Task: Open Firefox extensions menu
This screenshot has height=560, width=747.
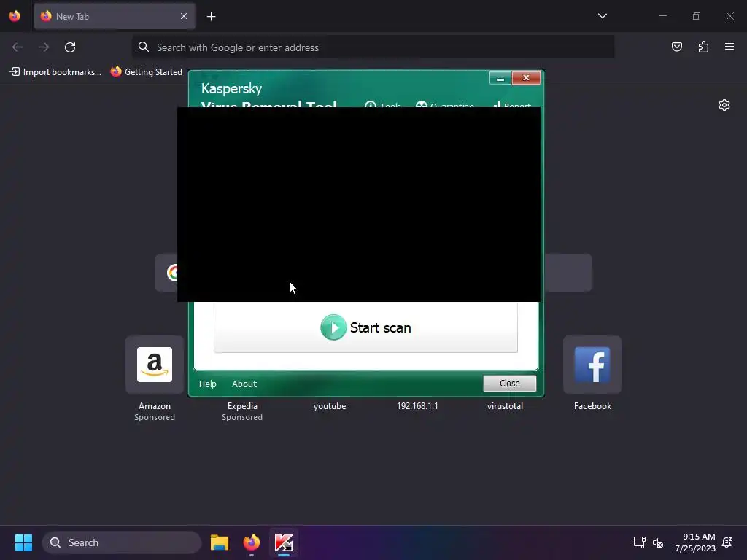Action: coord(703,47)
